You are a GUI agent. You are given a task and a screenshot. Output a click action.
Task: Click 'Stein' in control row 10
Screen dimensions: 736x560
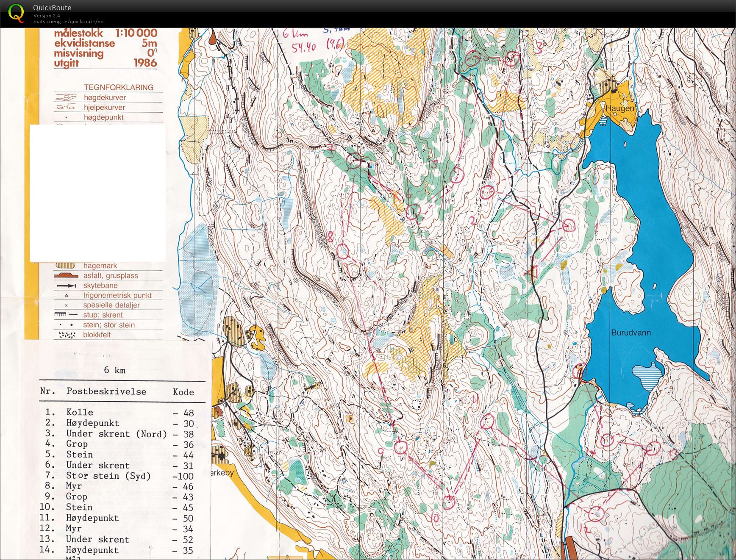coord(79,507)
